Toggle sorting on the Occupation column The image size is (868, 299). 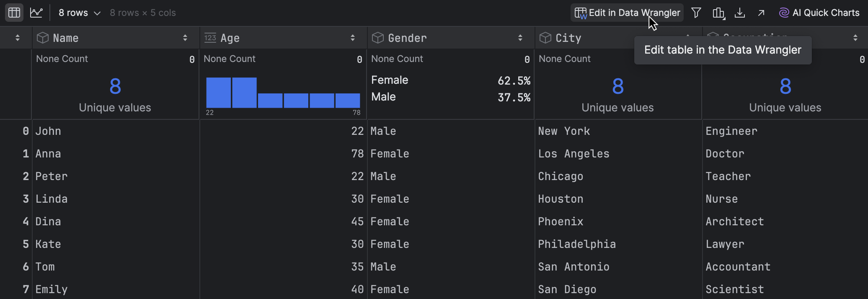point(855,38)
